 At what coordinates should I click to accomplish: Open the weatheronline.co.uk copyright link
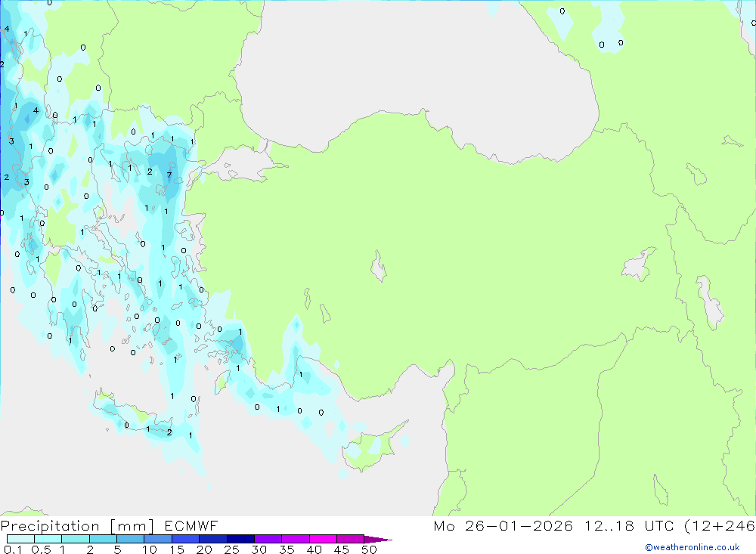[x=692, y=546]
